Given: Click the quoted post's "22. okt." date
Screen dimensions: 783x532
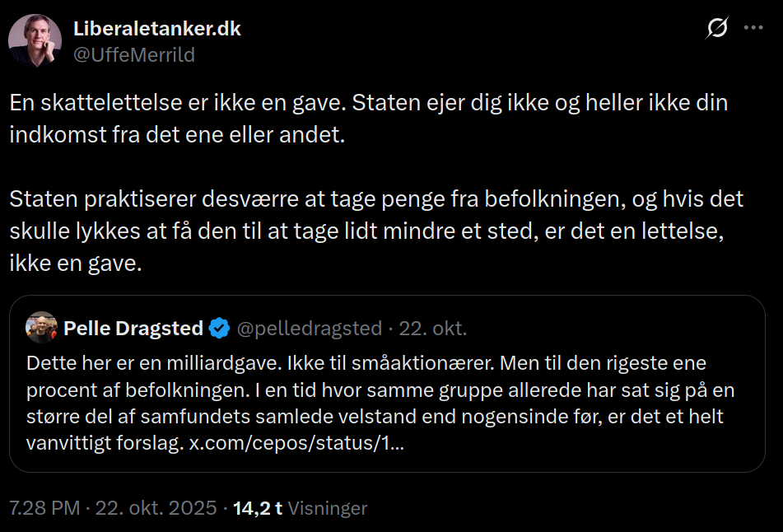Looking at the screenshot, I should point(433,329).
